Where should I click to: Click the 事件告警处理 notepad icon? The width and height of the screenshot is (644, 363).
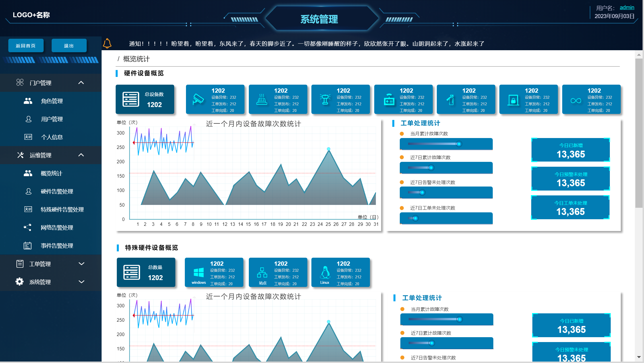click(x=28, y=246)
